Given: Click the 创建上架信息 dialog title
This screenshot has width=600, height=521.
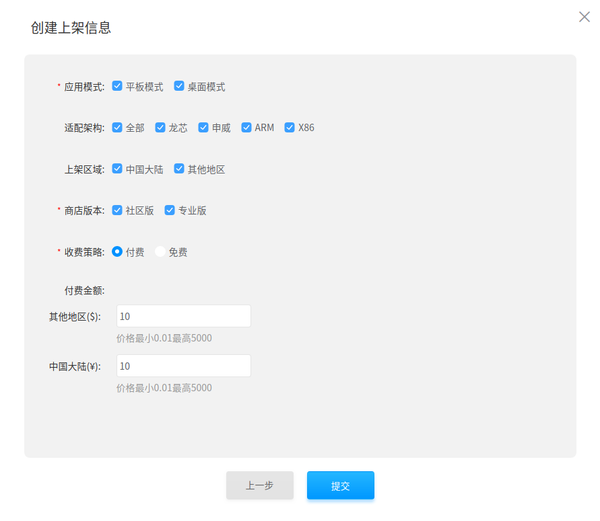Looking at the screenshot, I should [x=71, y=28].
